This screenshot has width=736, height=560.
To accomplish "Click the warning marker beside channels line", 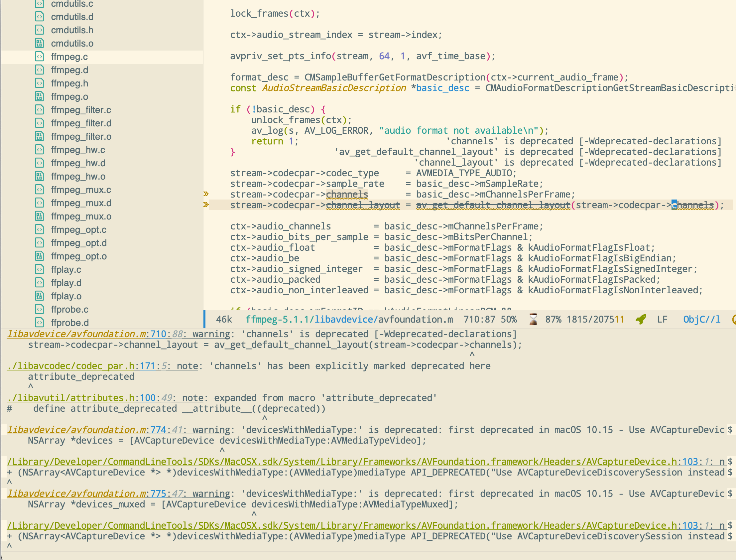I will pos(206,194).
